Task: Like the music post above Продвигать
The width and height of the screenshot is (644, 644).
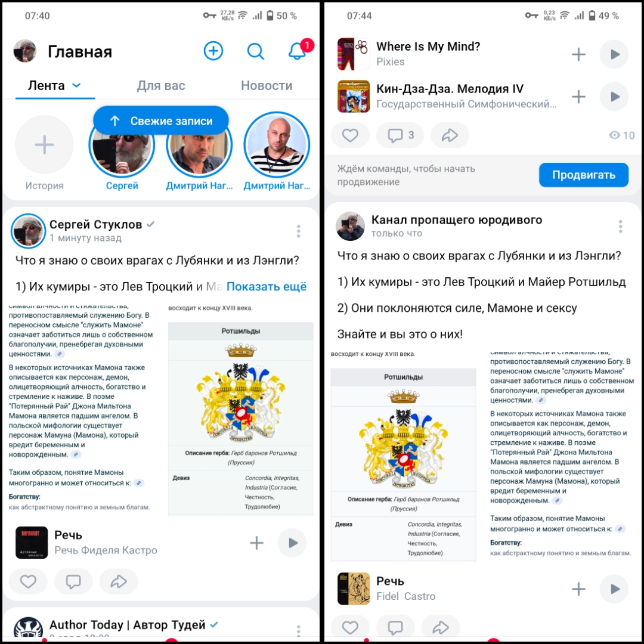Action: pos(350,135)
